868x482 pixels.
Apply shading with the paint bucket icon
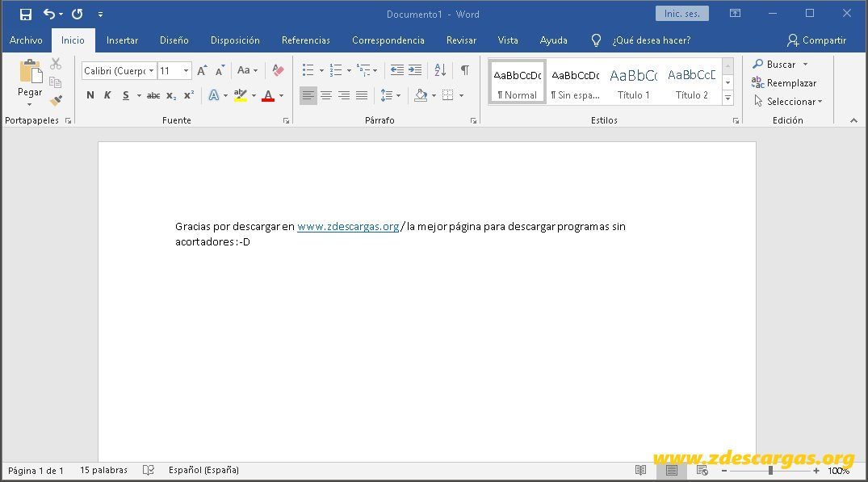[421, 95]
